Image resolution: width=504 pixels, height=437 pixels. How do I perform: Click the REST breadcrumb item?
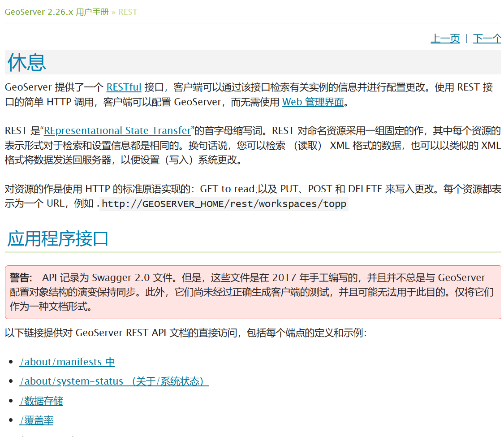(x=128, y=12)
